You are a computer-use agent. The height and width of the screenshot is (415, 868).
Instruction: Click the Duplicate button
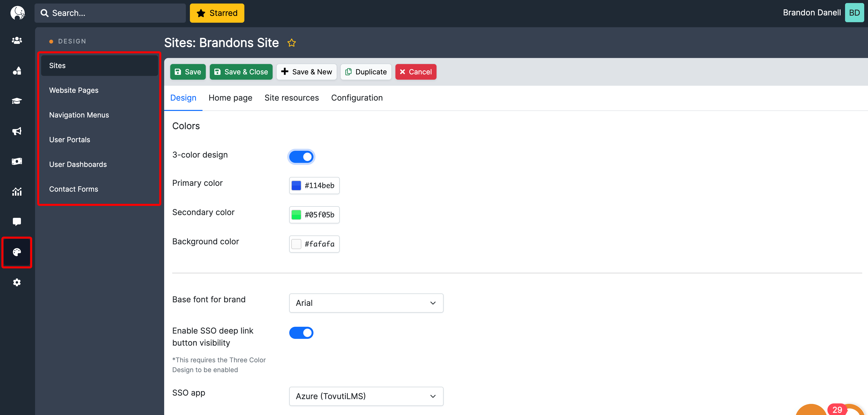[x=366, y=72]
